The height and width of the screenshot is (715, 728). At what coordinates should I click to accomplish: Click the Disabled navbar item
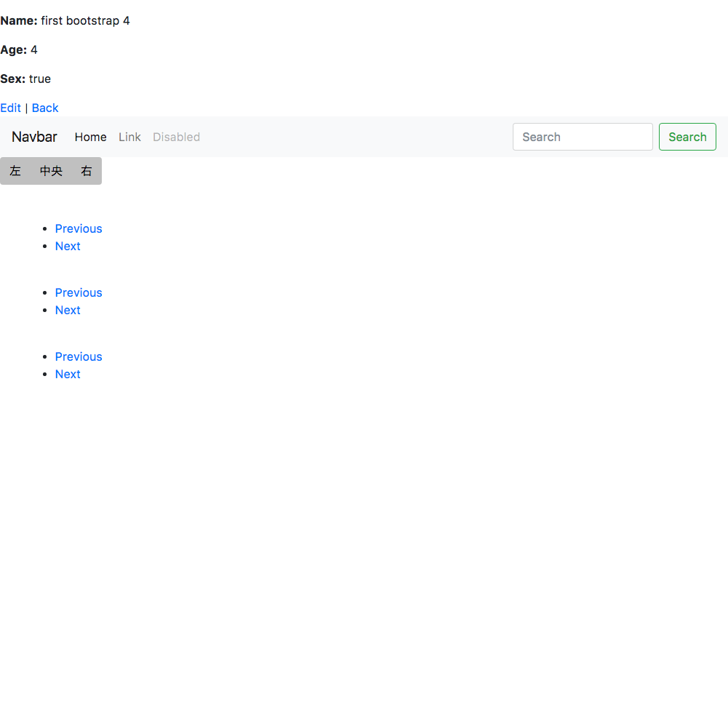[176, 137]
